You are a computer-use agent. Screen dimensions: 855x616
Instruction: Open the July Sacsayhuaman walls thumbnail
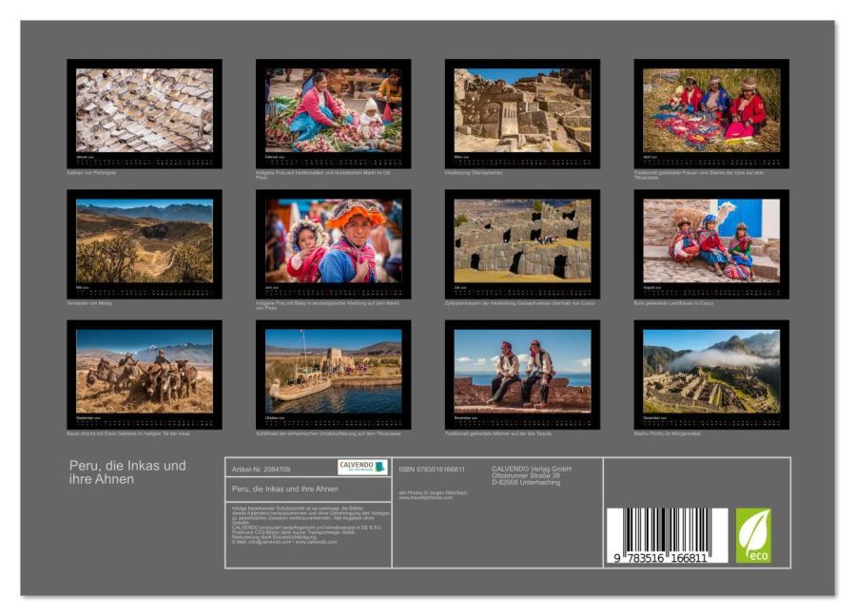pyautogui.click(x=522, y=244)
